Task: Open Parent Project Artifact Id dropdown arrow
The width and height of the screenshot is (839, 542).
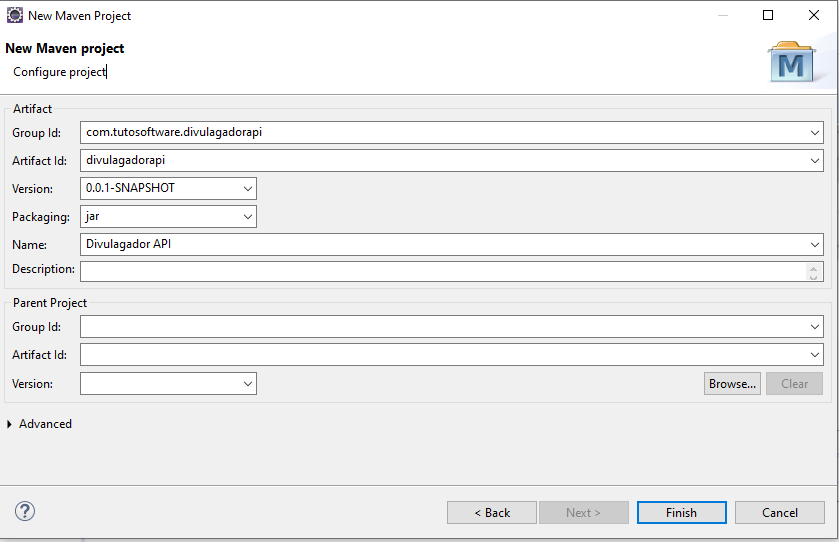Action: (x=814, y=354)
